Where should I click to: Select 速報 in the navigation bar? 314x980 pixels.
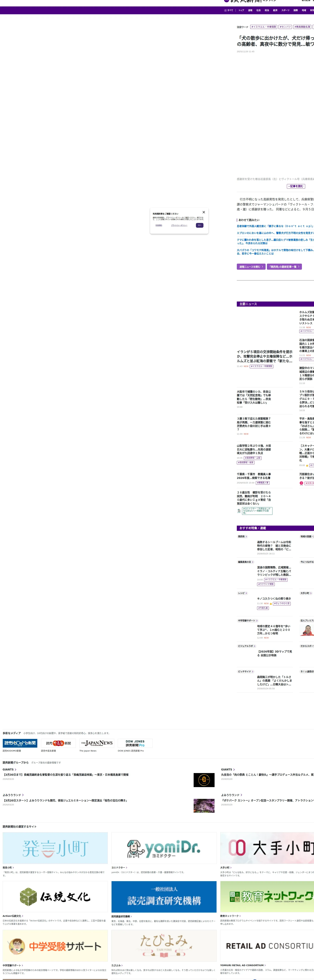pyautogui.click(x=250, y=10)
